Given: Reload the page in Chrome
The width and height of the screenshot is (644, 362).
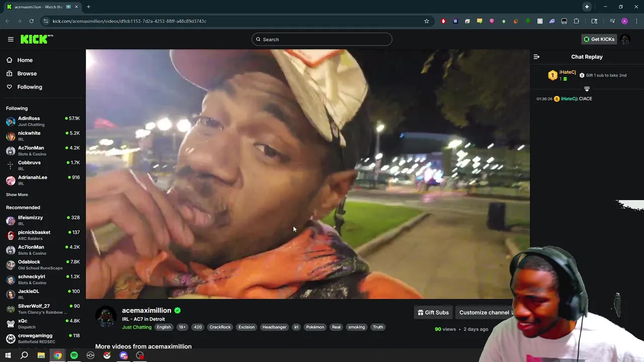Looking at the screenshot, I should tap(31, 21).
